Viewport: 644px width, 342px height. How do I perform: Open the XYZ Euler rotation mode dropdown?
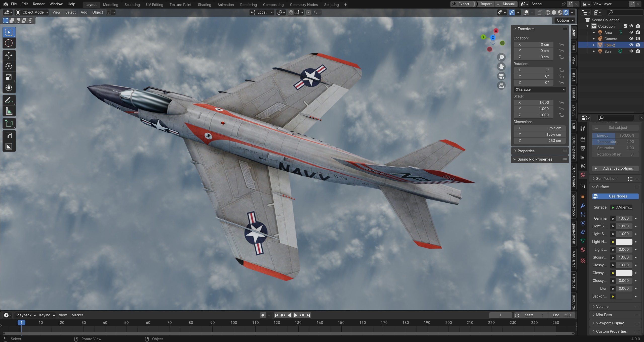pyautogui.click(x=540, y=89)
